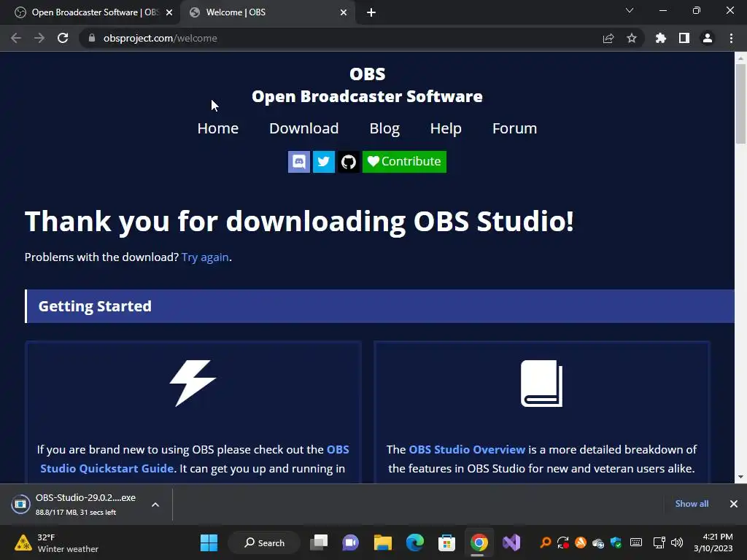747x560 pixels.
Task: Click the green Contribute button
Action: pyautogui.click(x=404, y=162)
